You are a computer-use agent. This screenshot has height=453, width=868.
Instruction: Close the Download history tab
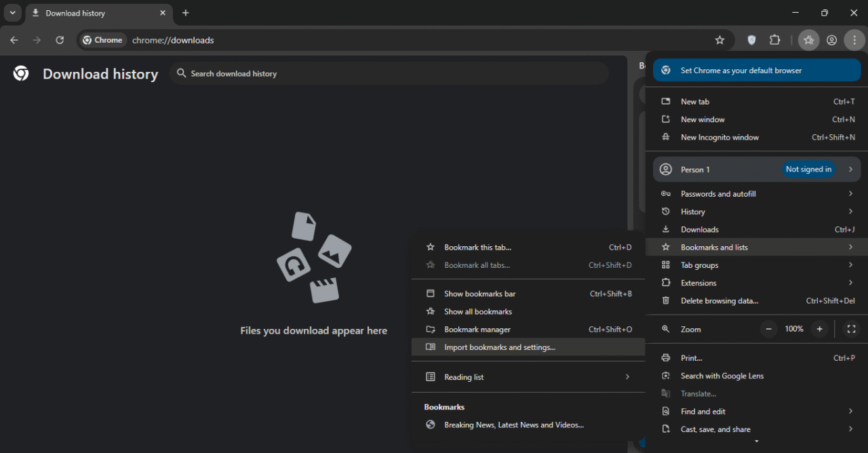click(163, 13)
